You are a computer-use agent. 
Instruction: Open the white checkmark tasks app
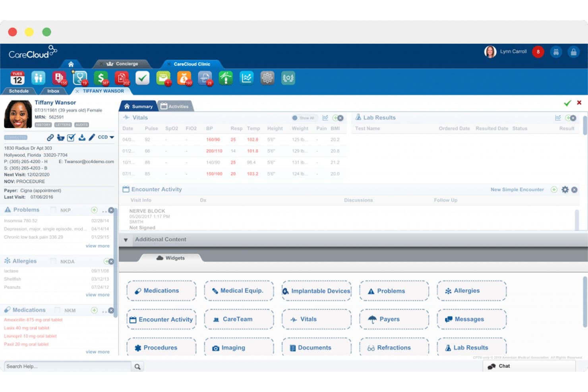point(142,78)
